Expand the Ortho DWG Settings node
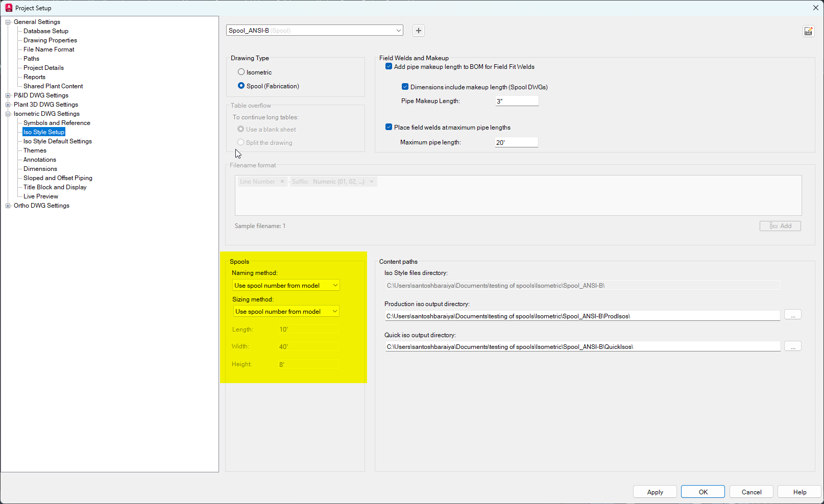 pos(8,206)
